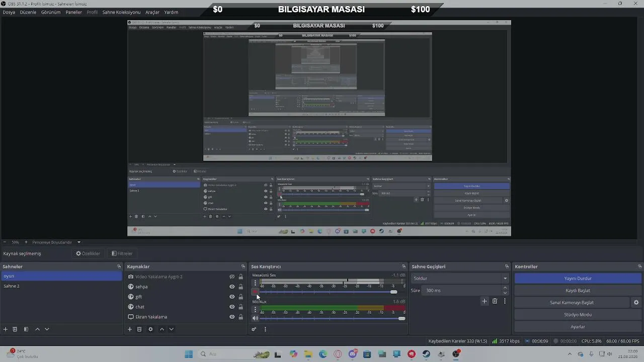Open Mic/Aux three-dot options
The width and height of the screenshot is (644, 362).
pyautogui.click(x=255, y=310)
